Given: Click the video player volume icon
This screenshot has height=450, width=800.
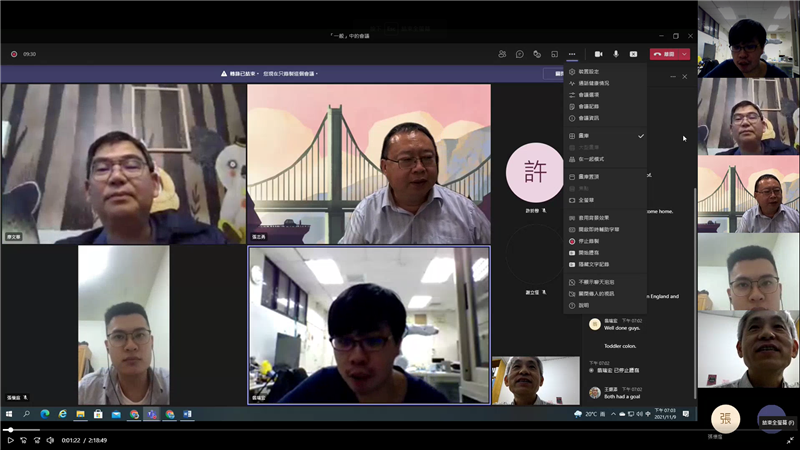Looking at the screenshot, I should click(x=50, y=440).
